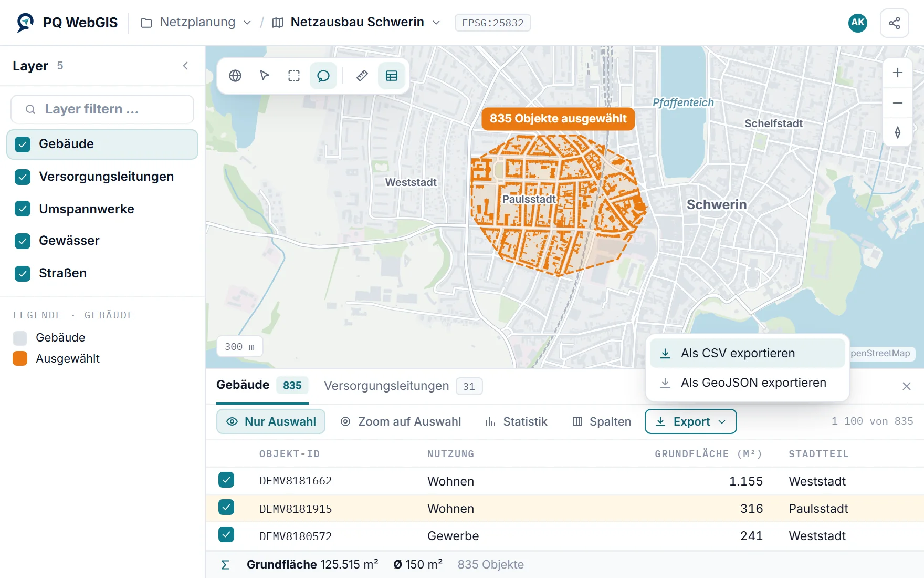
Task: Select the ruler measure tool
Action: [x=362, y=76]
